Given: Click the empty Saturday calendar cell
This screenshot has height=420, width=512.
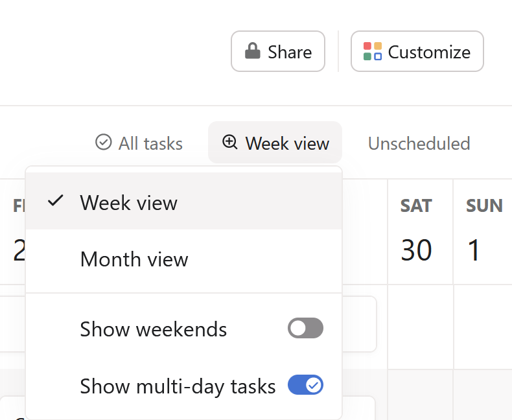Looking at the screenshot, I should pyautogui.click(x=420, y=326).
